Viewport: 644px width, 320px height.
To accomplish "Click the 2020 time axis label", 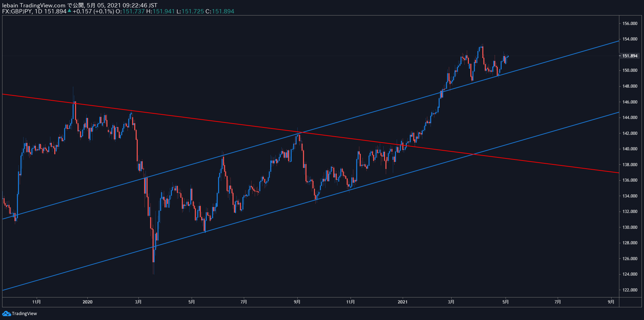I will [x=87, y=302].
